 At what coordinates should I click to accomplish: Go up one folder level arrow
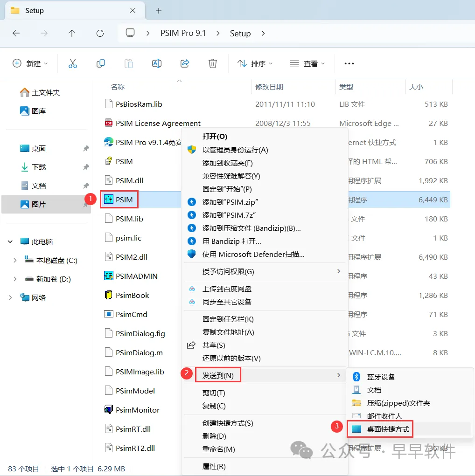tap(72, 33)
